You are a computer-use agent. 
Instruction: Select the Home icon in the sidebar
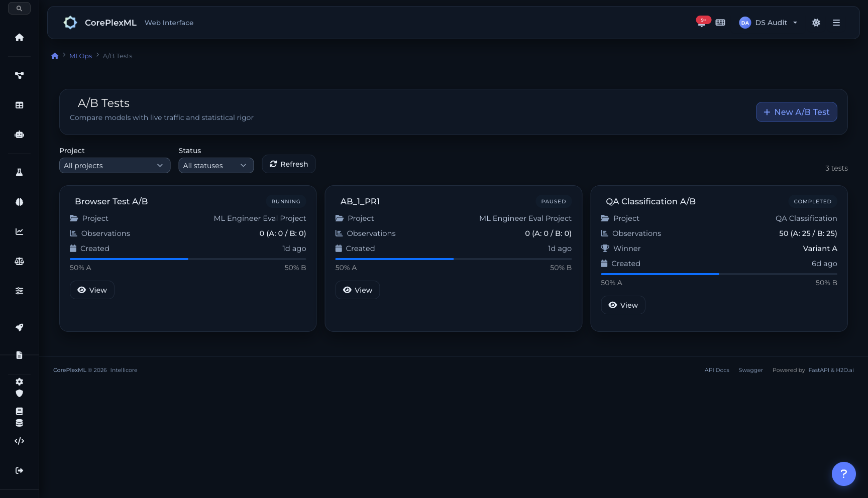19,37
